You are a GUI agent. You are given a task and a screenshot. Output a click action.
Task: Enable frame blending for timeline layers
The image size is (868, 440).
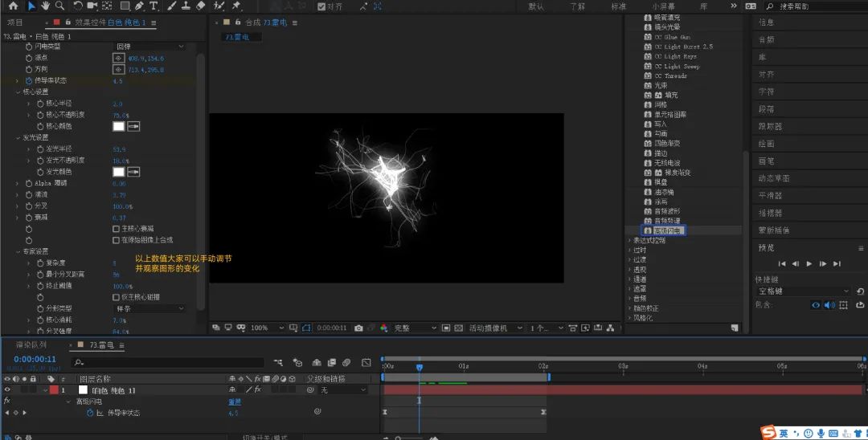tap(332, 363)
